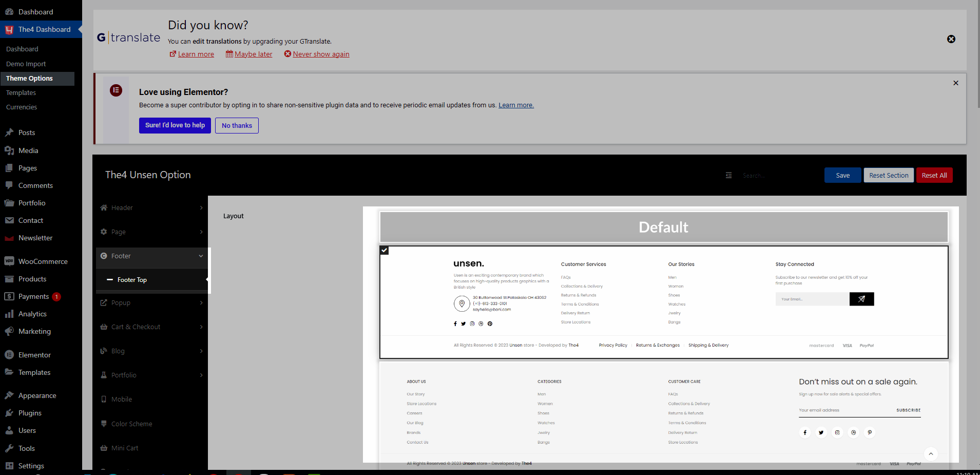The height and width of the screenshot is (475, 980).
Task: Open Settings in admin sidebar
Action: tap(31, 466)
